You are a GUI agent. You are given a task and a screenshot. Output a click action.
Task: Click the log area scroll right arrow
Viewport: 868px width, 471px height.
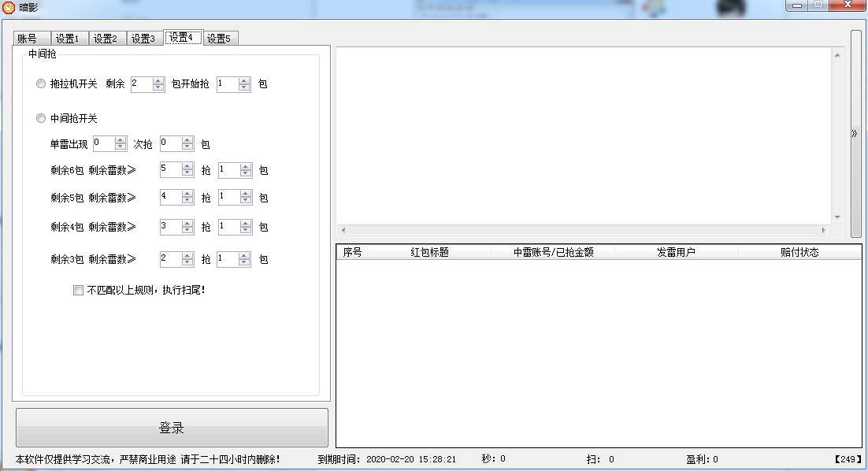pyautogui.click(x=824, y=230)
